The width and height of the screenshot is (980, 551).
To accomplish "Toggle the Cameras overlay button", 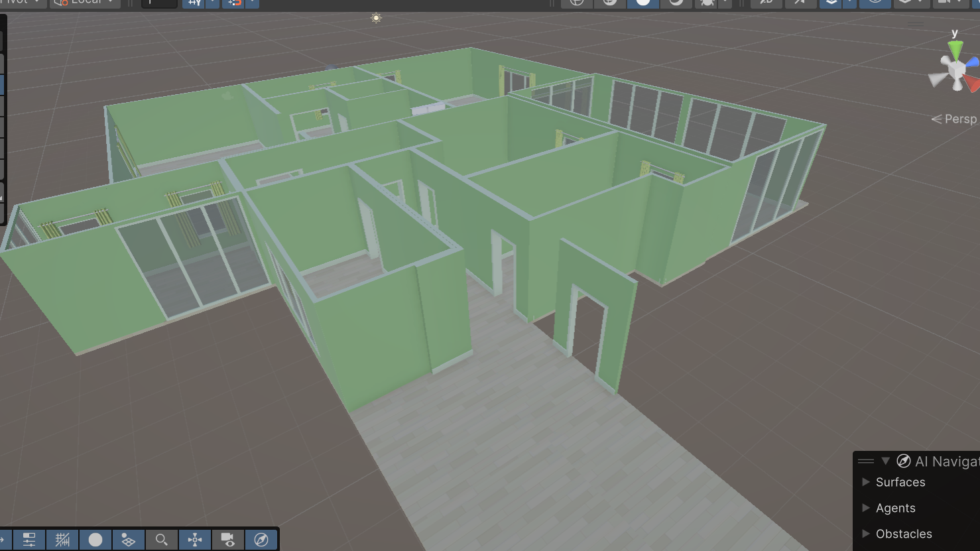I will click(228, 540).
